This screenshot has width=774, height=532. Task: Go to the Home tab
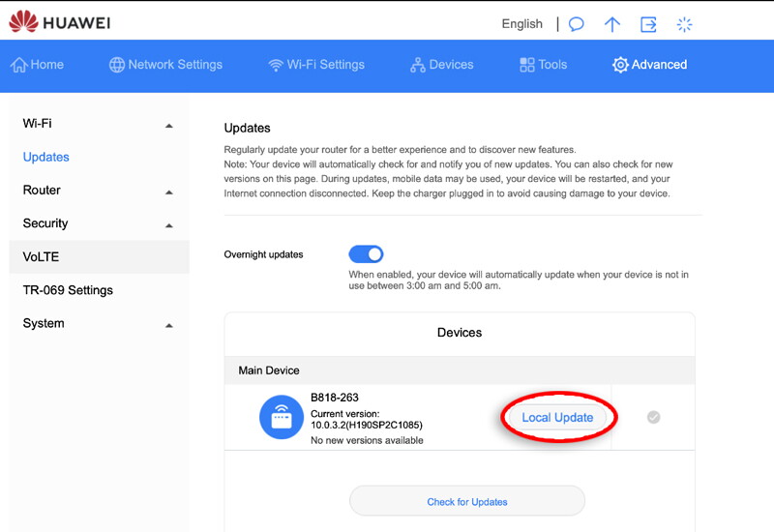tap(38, 65)
